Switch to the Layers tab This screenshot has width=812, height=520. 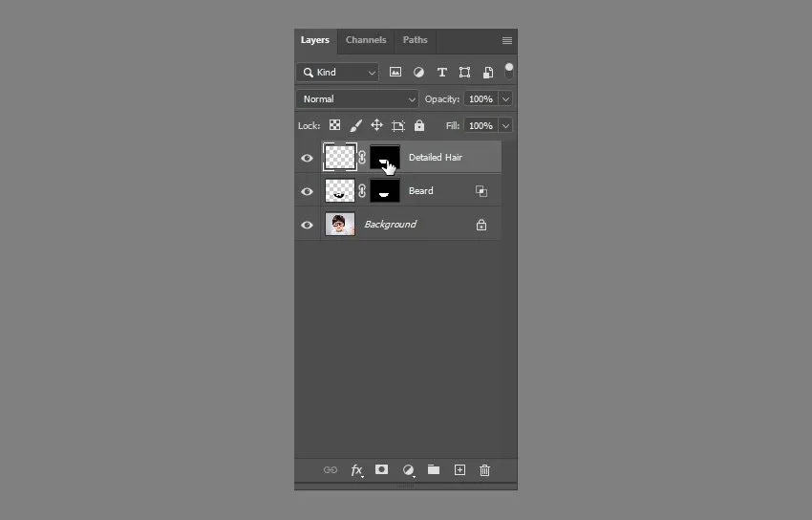coord(315,40)
